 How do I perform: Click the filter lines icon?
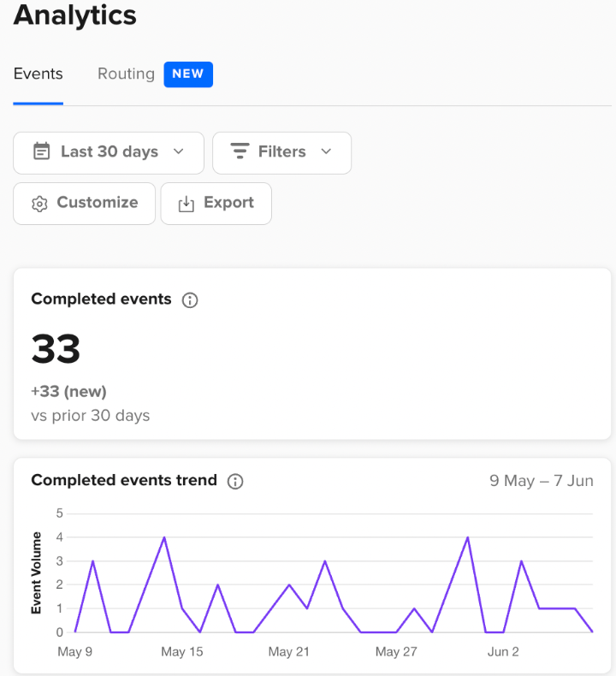240,151
